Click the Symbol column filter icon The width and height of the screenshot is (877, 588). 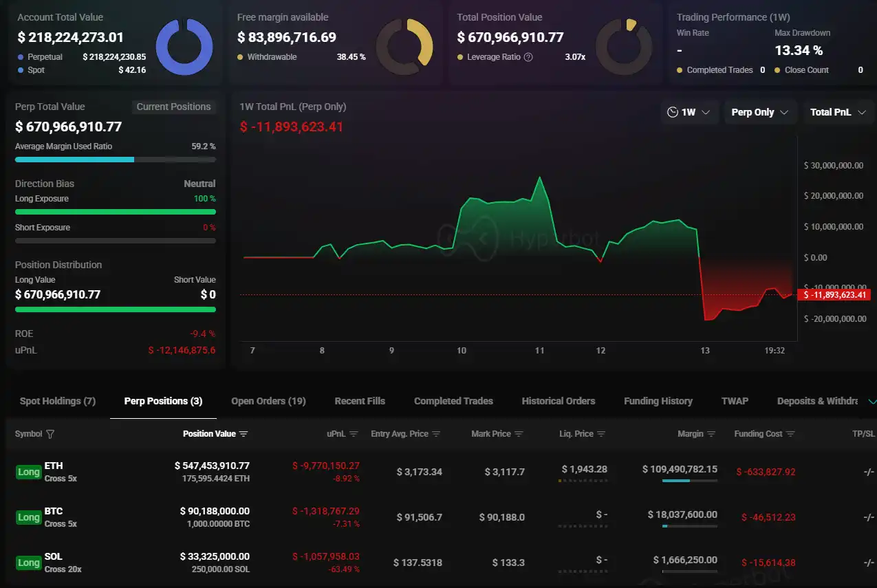[49, 434]
